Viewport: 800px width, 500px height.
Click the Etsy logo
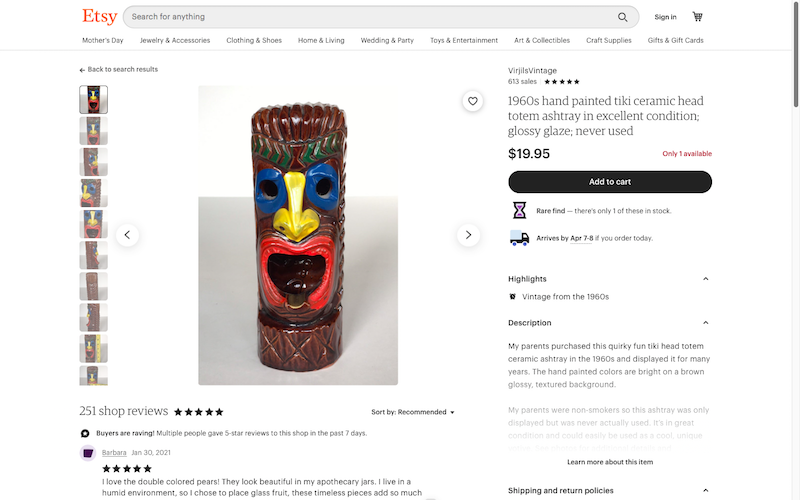(99, 17)
